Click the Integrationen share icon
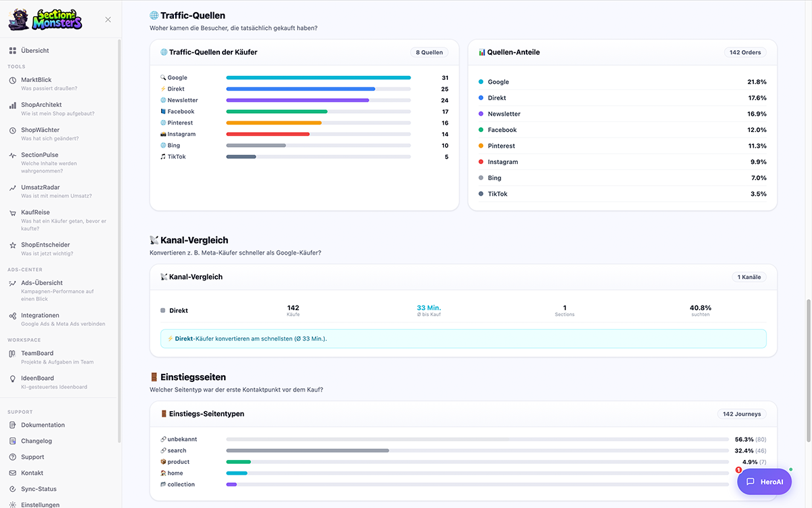Screen dimensions: 812x508 pyautogui.click(x=13, y=316)
